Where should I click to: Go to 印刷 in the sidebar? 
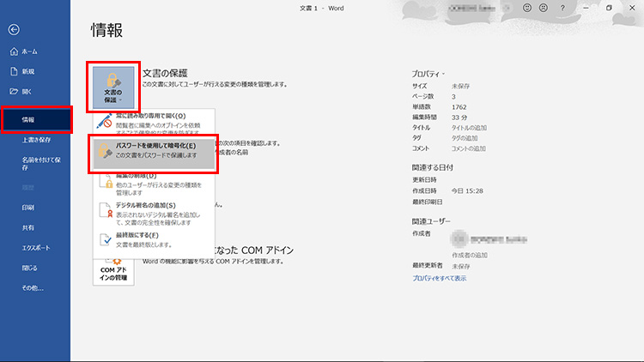pyautogui.click(x=28, y=208)
